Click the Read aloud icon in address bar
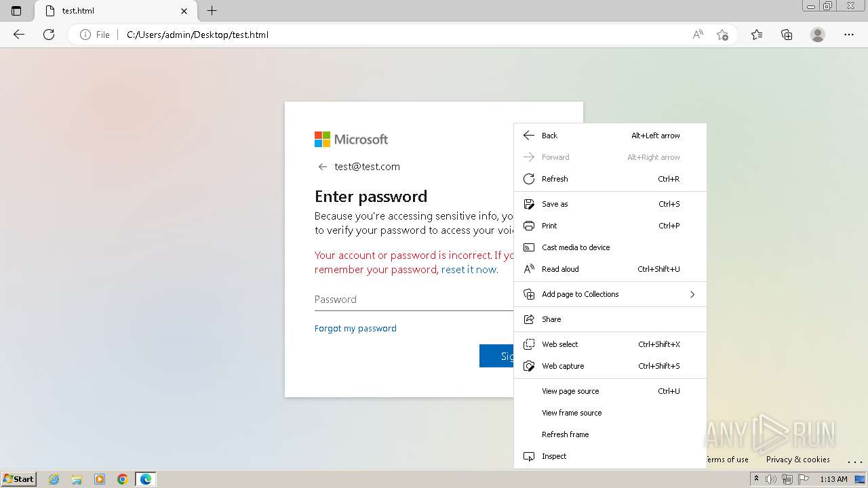This screenshot has height=488, width=868. 697,35
